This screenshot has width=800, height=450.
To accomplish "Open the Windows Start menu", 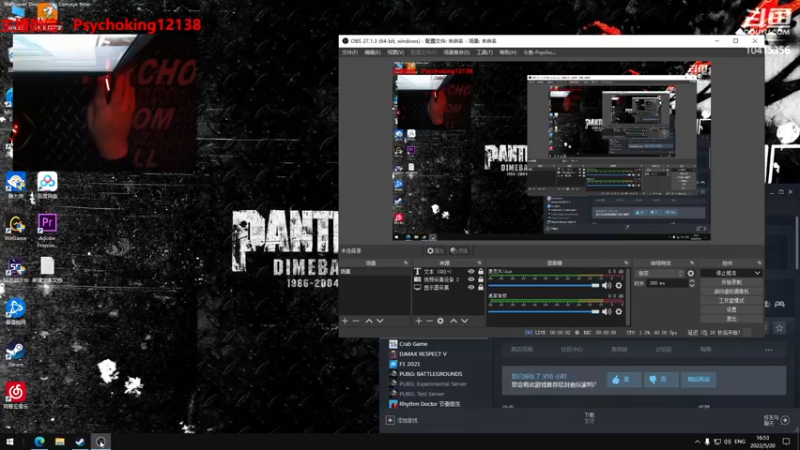I will point(10,442).
